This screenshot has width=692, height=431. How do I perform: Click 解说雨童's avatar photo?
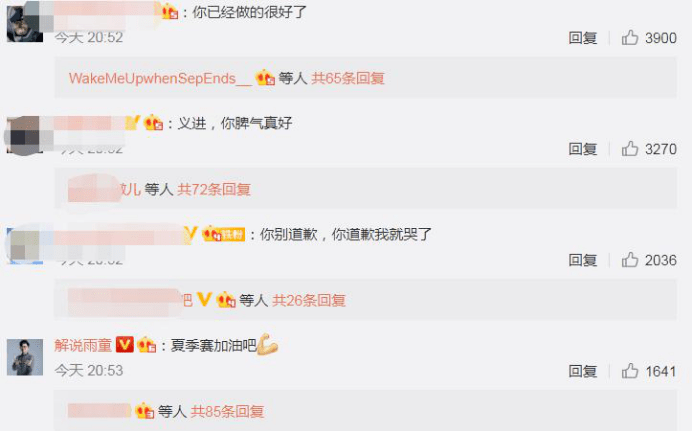(x=25, y=357)
